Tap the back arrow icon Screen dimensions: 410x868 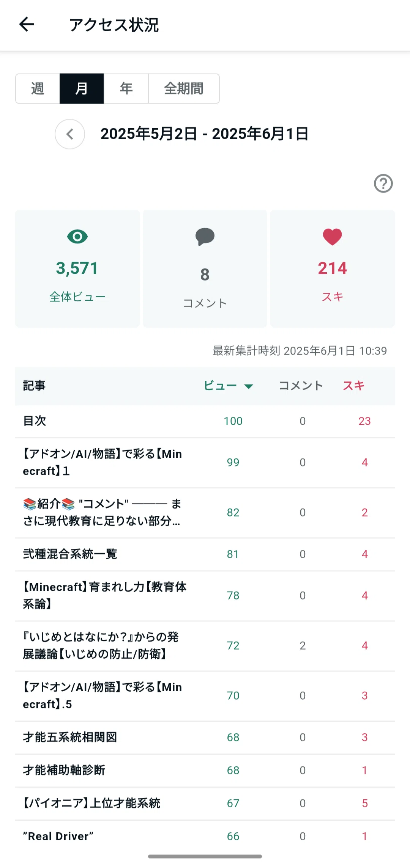[x=27, y=25]
